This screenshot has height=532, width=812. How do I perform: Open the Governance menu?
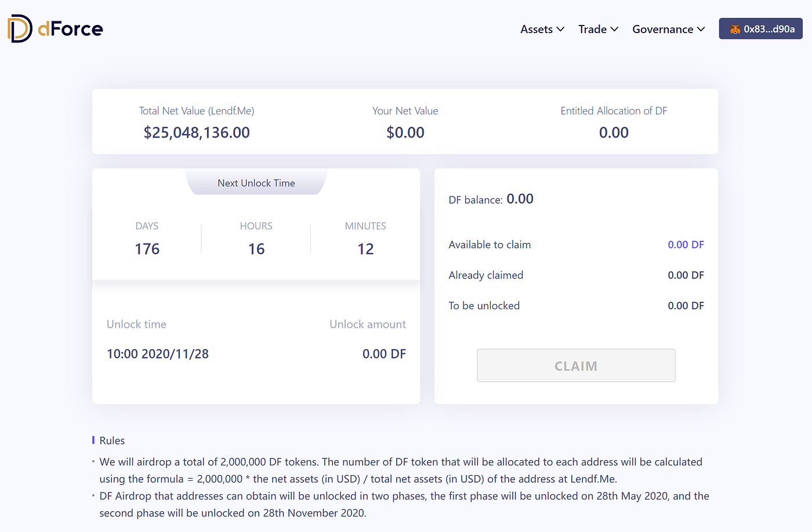coord(669,29)
